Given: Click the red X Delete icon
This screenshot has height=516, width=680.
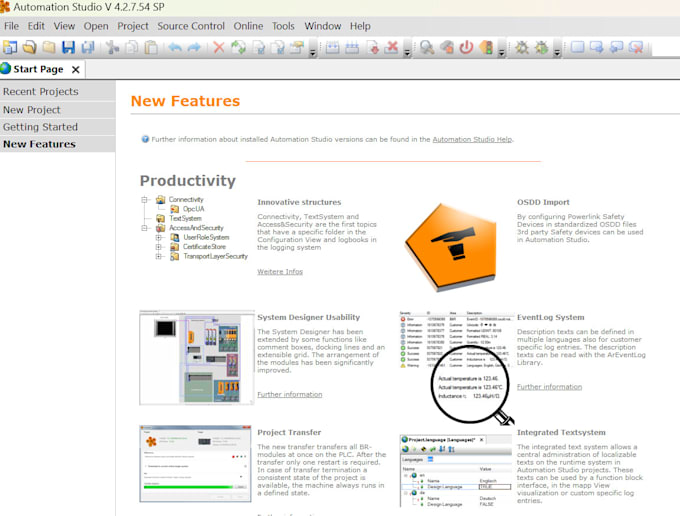Looking at the screenshot, I should 219,47.
